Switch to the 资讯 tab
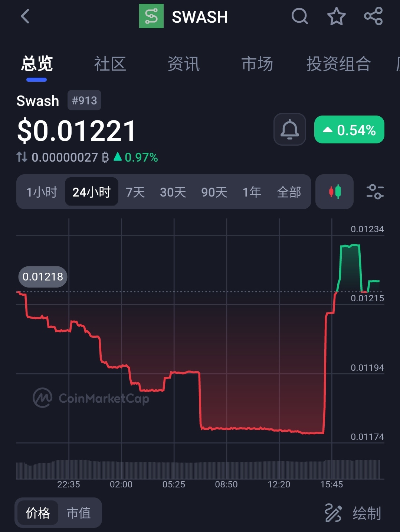400x532 pixels. point(184,64)
